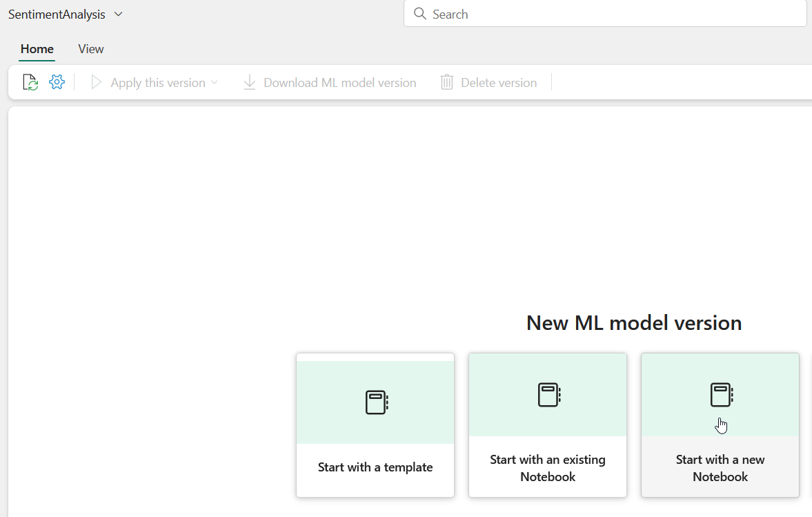Click the notebook icon on new Notebook card
This screenshot has width=812, height=517.
point(721,395)
